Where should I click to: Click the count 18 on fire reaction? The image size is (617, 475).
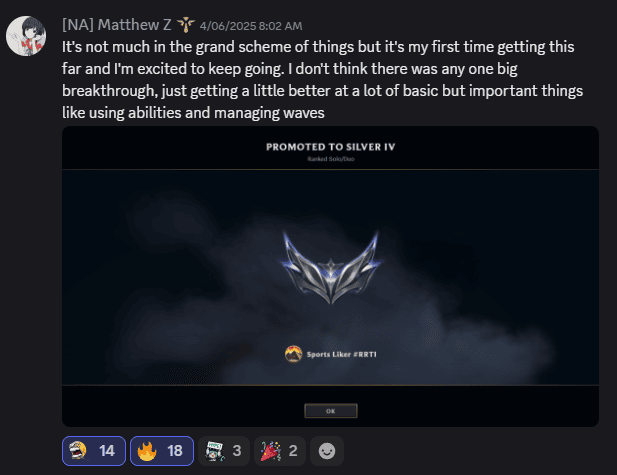[x=175, y=451]
